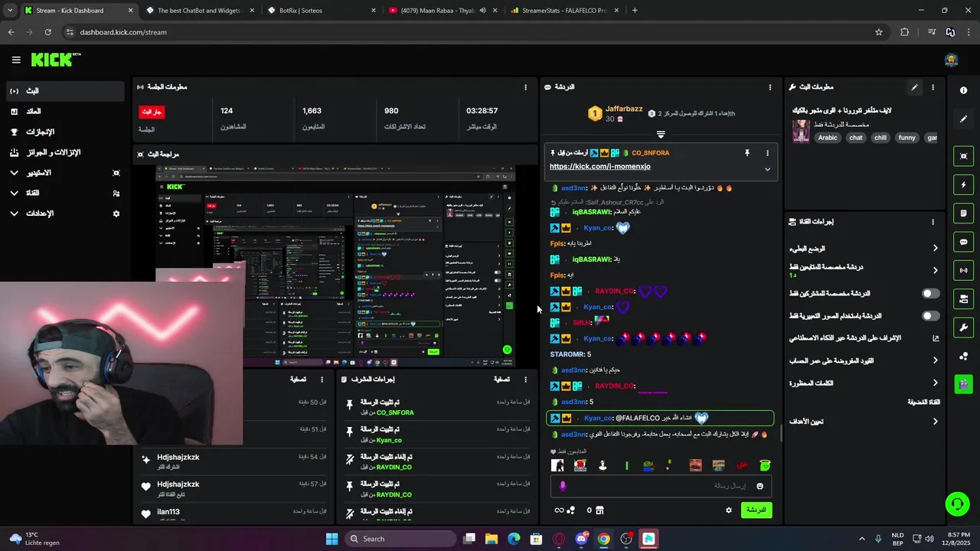Image resolution: width=980 pixels, height=551 pixels.
Task: Click the purple microphone icon in the chat input
Action: (563, 486)
